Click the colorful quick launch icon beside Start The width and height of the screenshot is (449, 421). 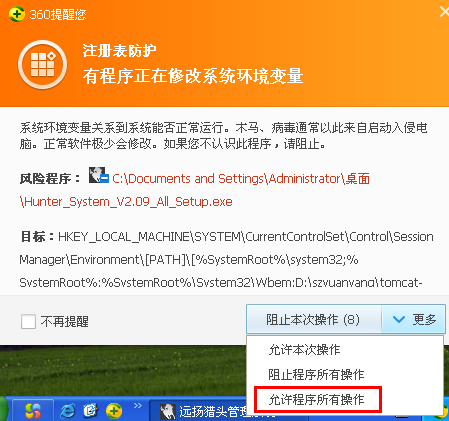point(33,410)
